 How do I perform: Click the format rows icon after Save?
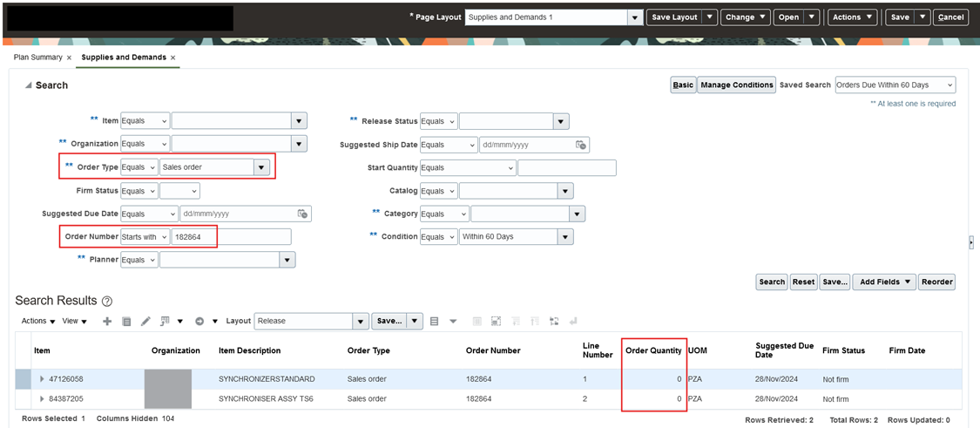(x=435, y=321)
